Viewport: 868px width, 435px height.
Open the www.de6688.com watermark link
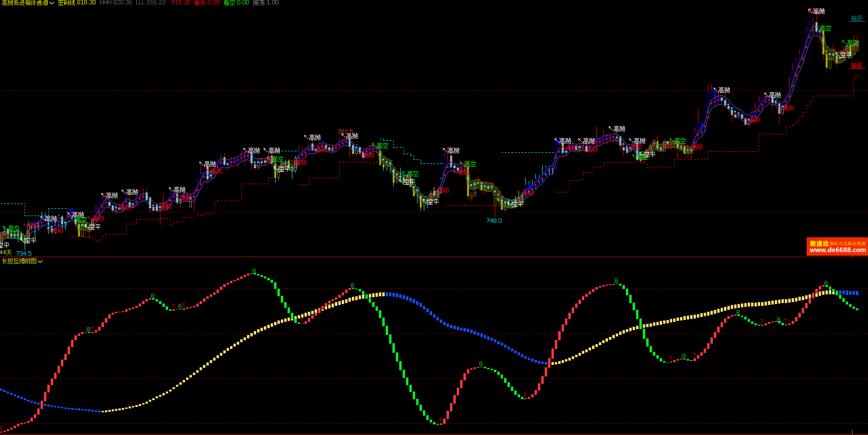837,250
